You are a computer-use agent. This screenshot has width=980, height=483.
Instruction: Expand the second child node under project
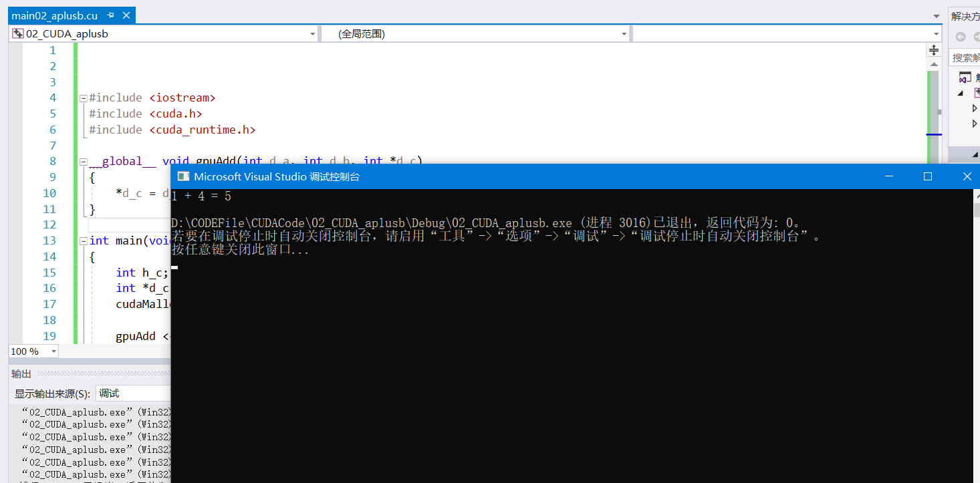(975, 124)
